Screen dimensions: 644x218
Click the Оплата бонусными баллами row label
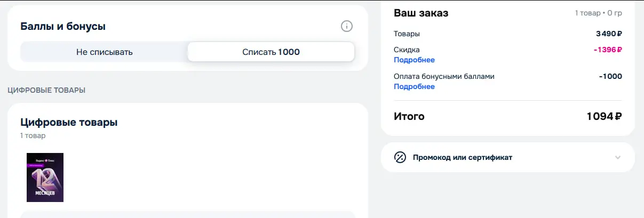[x=444, y=76]
